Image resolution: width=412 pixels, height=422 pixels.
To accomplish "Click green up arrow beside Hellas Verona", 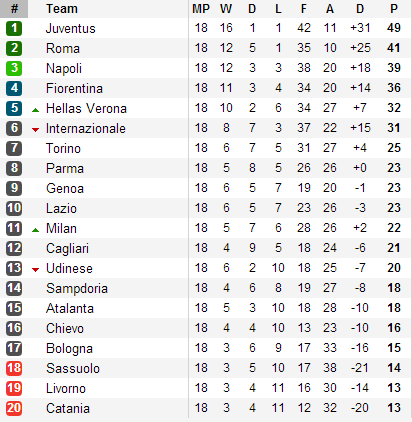I will tap(35, 110).
